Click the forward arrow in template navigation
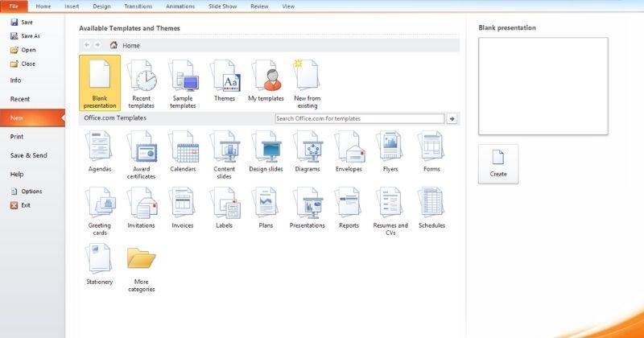Viewport: 644px width, 338px height. tap(97, 45)
